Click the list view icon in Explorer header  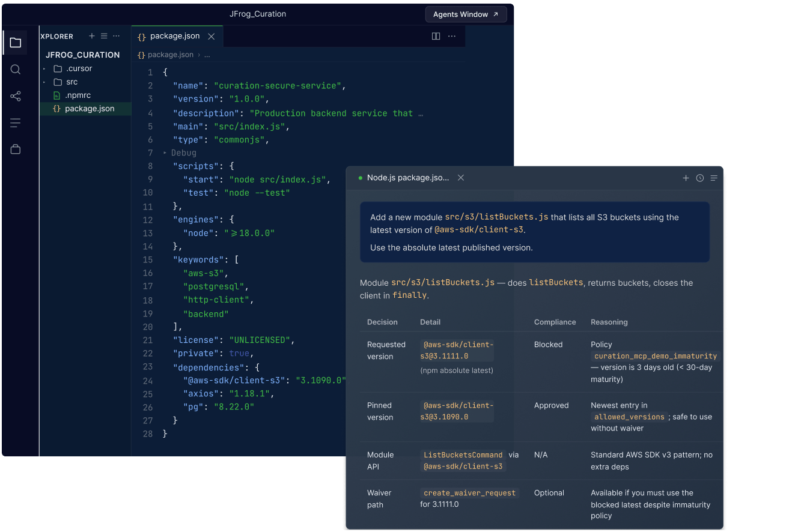[104, 36]
